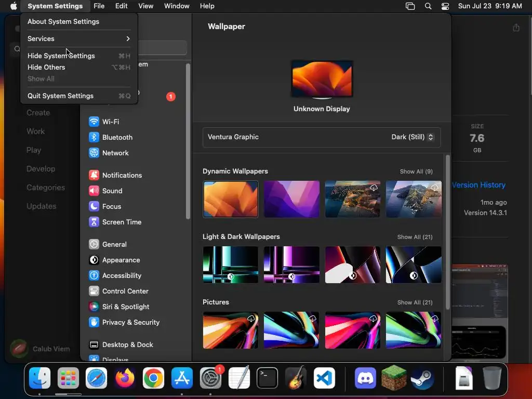532x399 pixels.
Task: Select Hide System Settings menu item
Action: [x=79, y=56]
